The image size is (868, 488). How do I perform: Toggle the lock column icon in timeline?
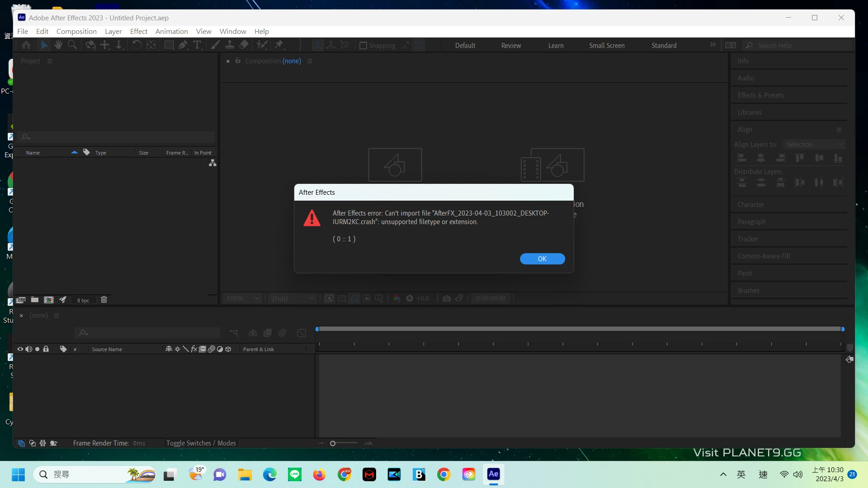[x=46, y=349]
